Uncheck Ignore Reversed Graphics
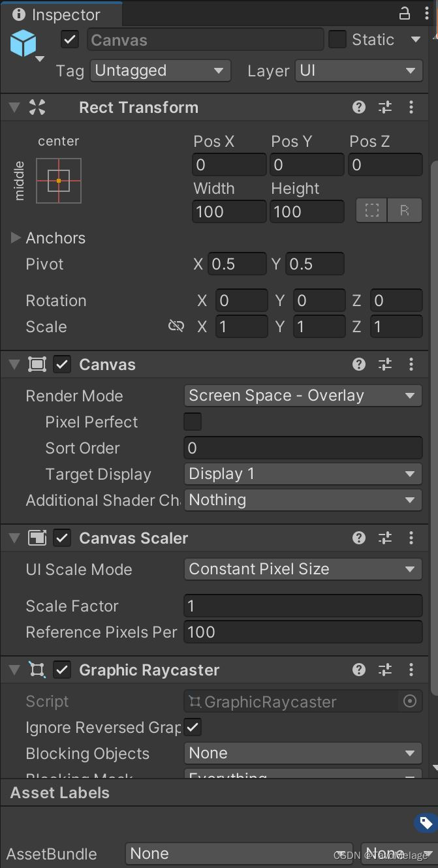The width and height of the screenshot is (438, 868). pyautogui.click(x=193, y=727)
